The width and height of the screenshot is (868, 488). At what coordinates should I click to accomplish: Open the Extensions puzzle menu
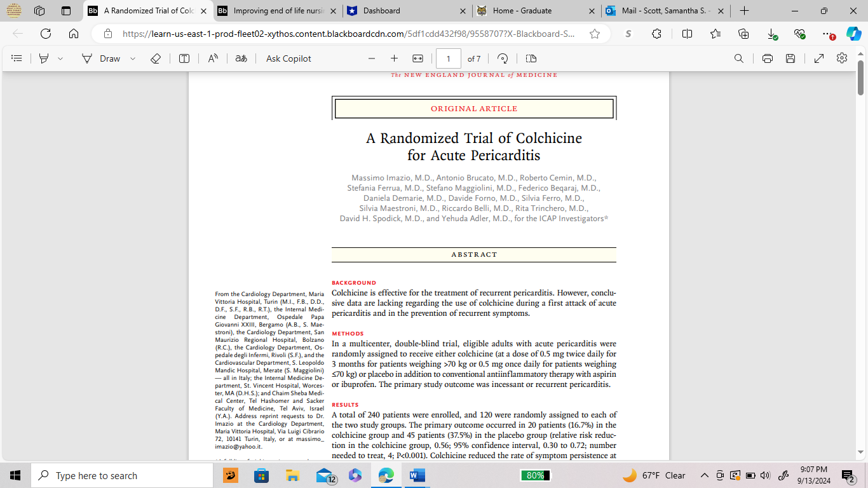[x=656, y=34]
